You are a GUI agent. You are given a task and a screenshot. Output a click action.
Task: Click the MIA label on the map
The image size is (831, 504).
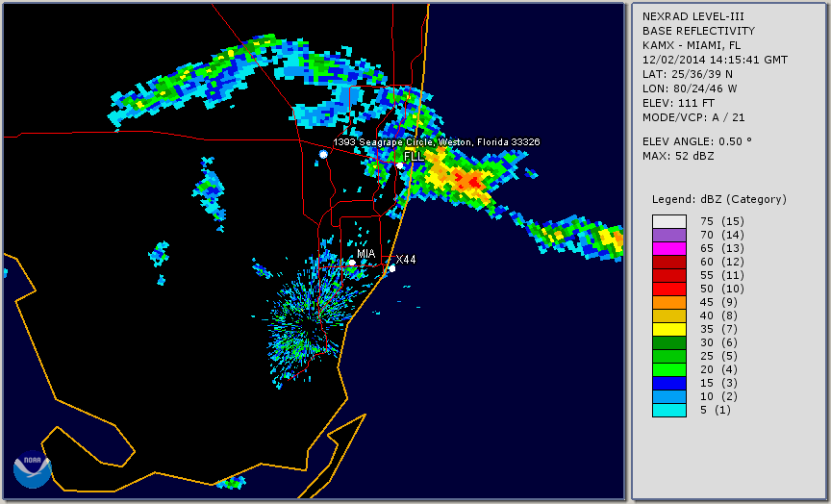[x=365, y=254]
